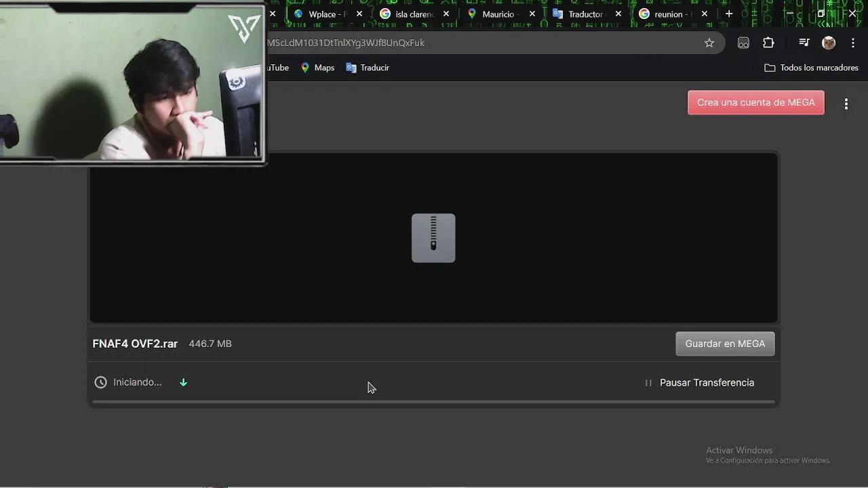Close the Wplace tab
Viewport: 868px width, 488px height.
point(359,14)
